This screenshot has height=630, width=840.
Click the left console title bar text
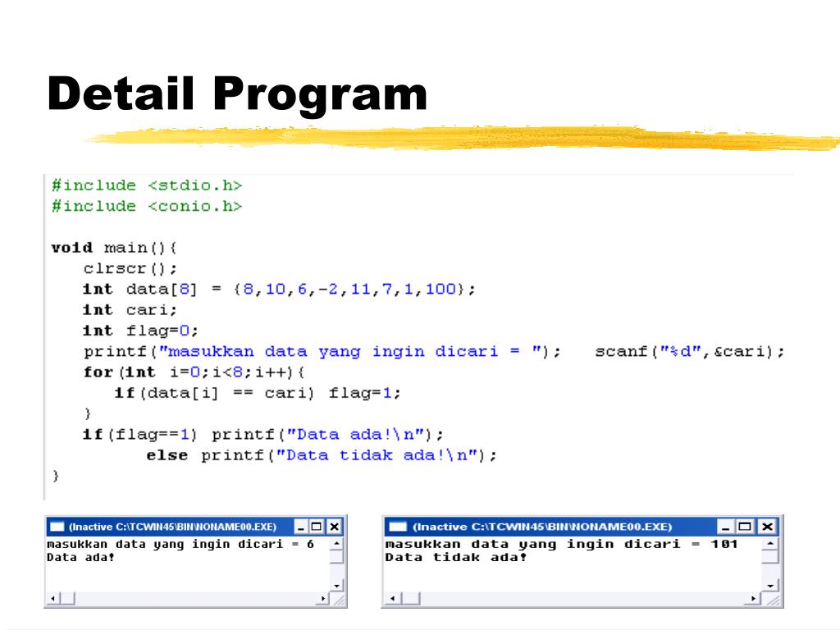pyautogui.click(x=172, y=527)
